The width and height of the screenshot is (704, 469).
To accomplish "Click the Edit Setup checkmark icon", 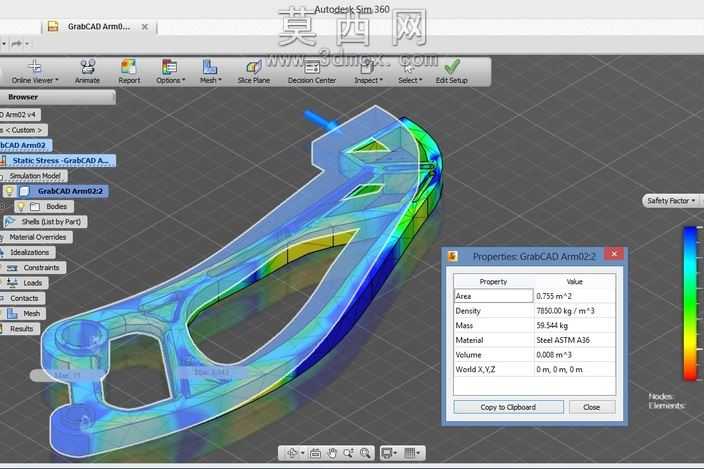I will (452, 66).
